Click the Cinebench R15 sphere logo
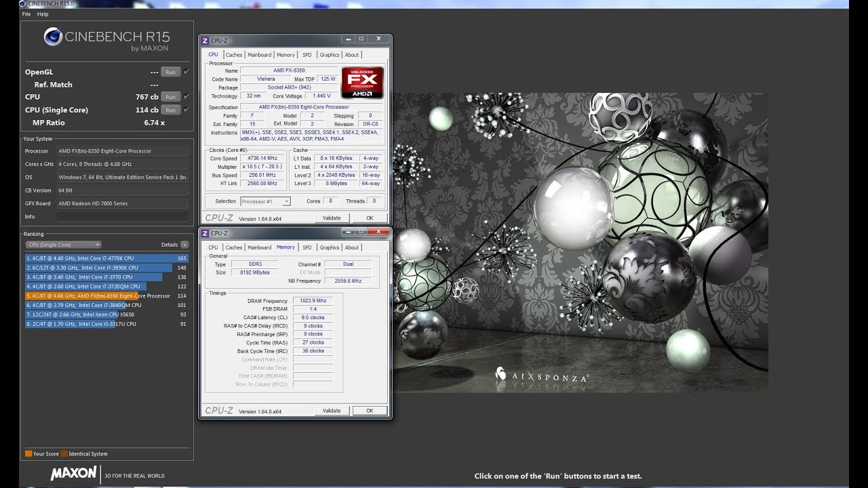 (x=53, y=37)
